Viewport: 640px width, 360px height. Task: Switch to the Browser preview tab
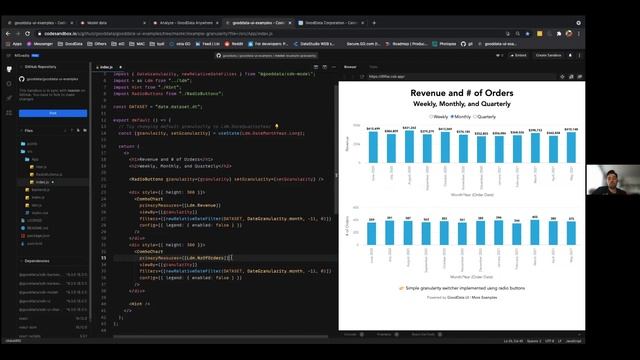coord(350,67)
